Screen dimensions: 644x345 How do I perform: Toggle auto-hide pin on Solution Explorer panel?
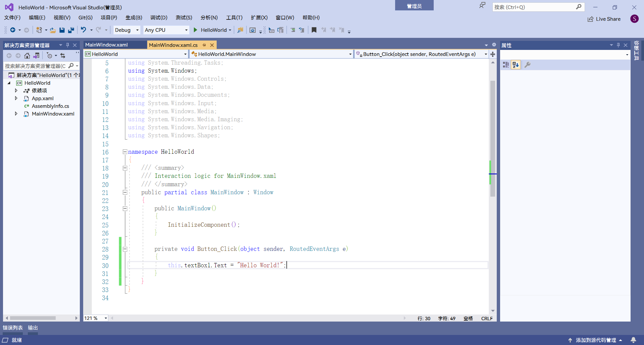click(67, 45)
